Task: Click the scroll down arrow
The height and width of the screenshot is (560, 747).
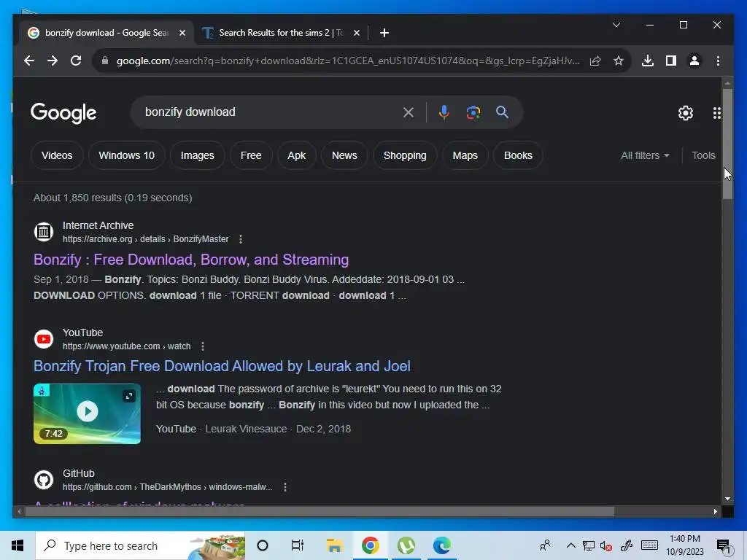Action: (x=727, y=499)
